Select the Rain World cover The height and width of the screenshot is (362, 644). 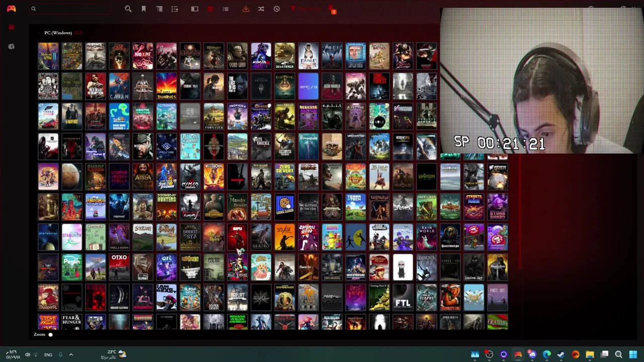pos(427,237)
